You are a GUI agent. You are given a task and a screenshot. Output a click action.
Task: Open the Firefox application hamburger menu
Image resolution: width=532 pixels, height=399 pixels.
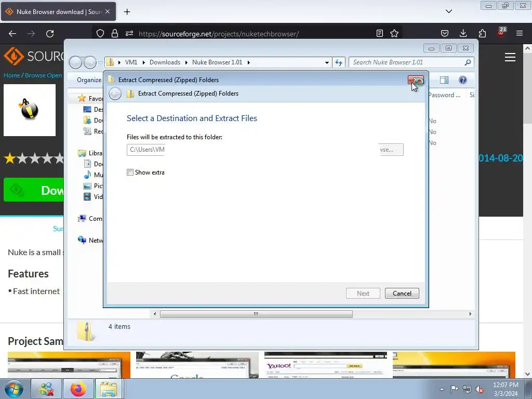[520, 33]
